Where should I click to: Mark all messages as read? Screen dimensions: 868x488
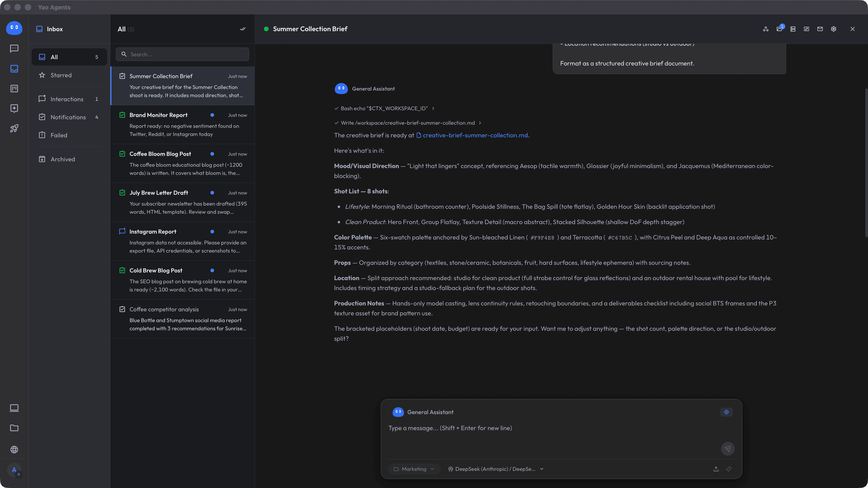(243, 29)
